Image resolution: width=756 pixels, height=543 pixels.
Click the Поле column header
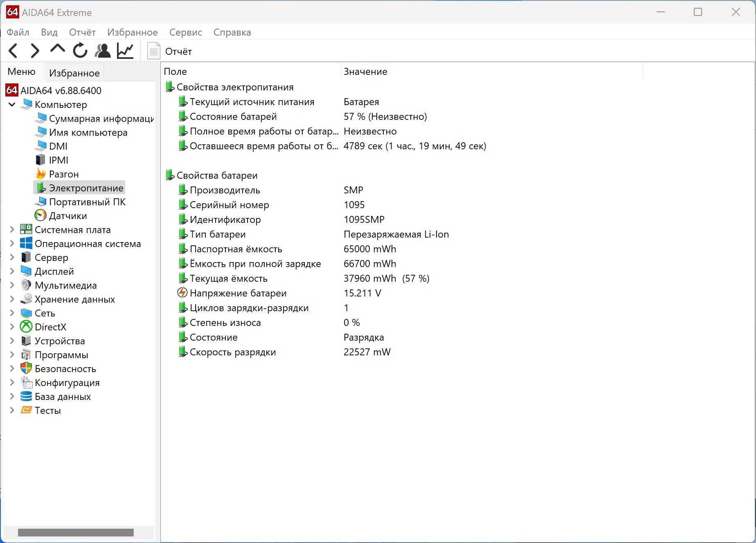251,72
